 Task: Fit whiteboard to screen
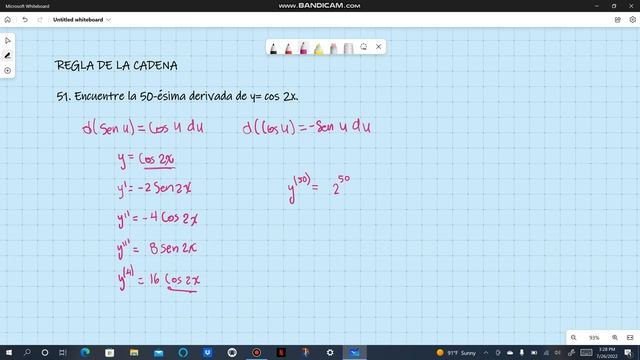(x=630, y=338)
